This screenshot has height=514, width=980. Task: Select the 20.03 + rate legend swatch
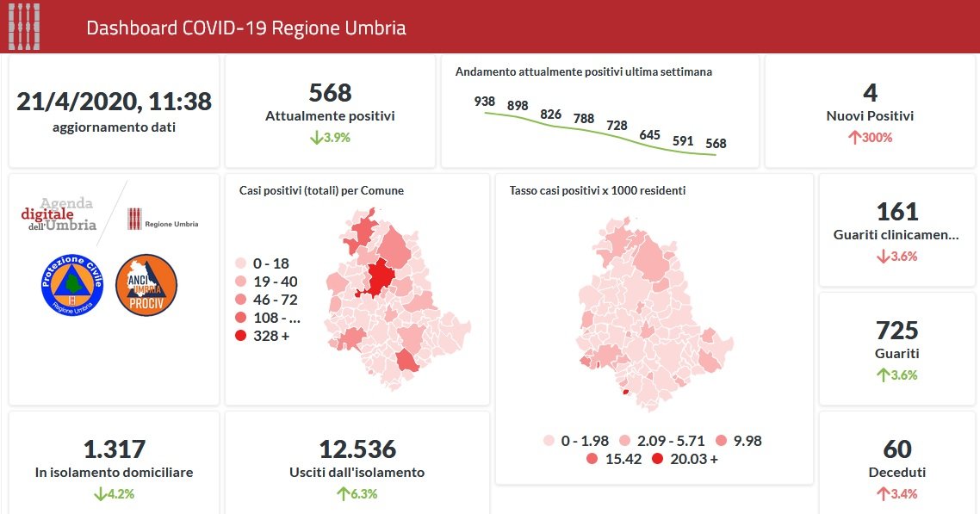coord(658,459)
